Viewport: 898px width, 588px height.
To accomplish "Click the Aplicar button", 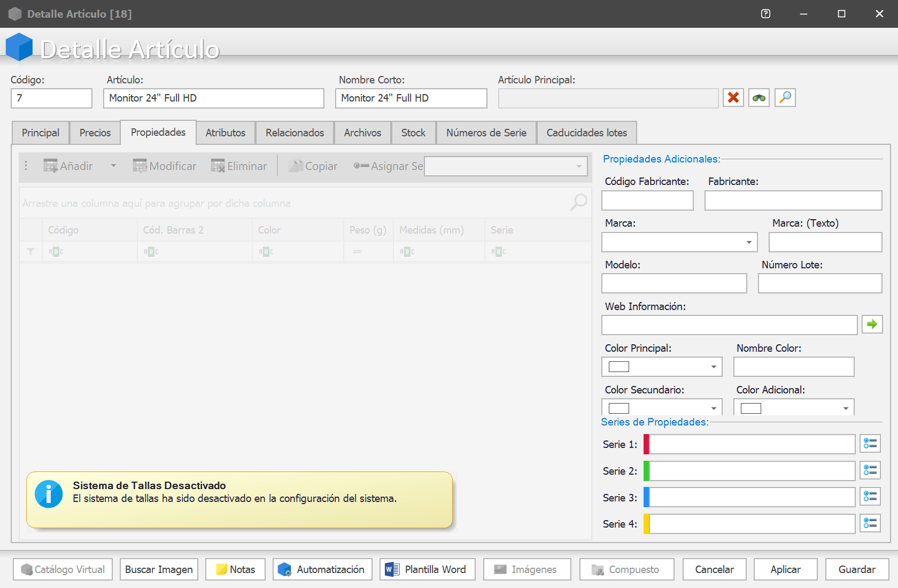I will (785, 569).
